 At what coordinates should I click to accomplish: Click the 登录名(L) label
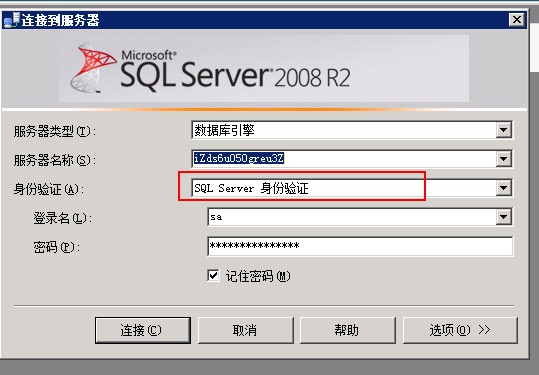tap(62, 218)
